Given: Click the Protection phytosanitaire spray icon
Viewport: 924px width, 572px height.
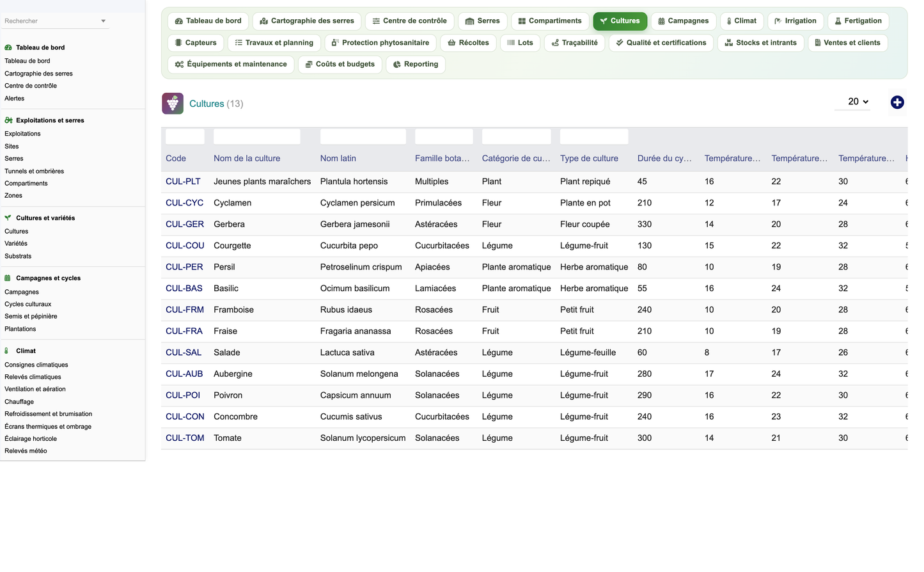Looking at the screenshot, I should pyautogui.click(x=335, y=43).
